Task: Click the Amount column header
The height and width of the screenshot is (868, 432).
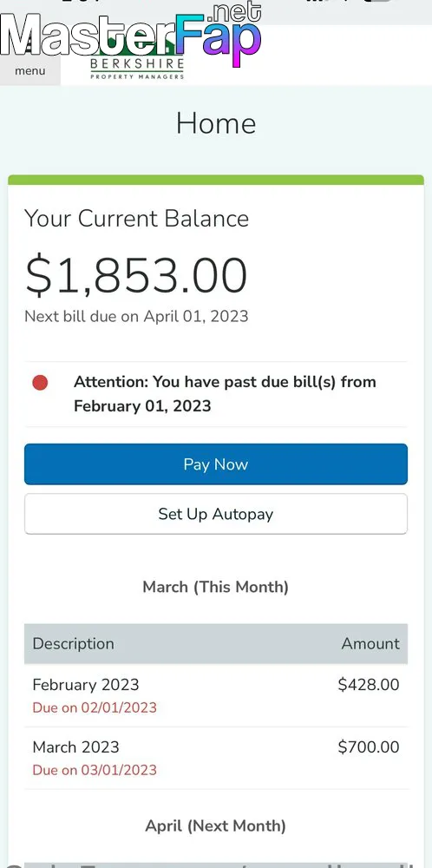Action: tap(370, 644)
